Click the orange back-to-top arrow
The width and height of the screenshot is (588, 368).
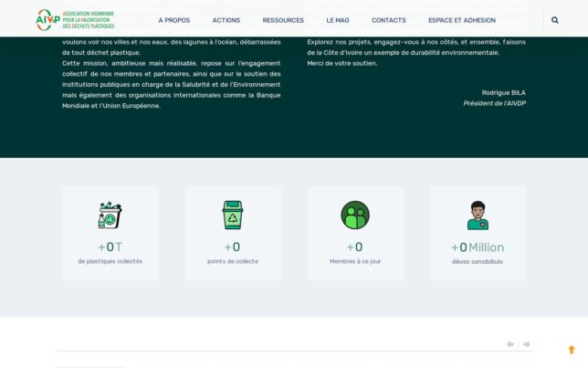572,350
